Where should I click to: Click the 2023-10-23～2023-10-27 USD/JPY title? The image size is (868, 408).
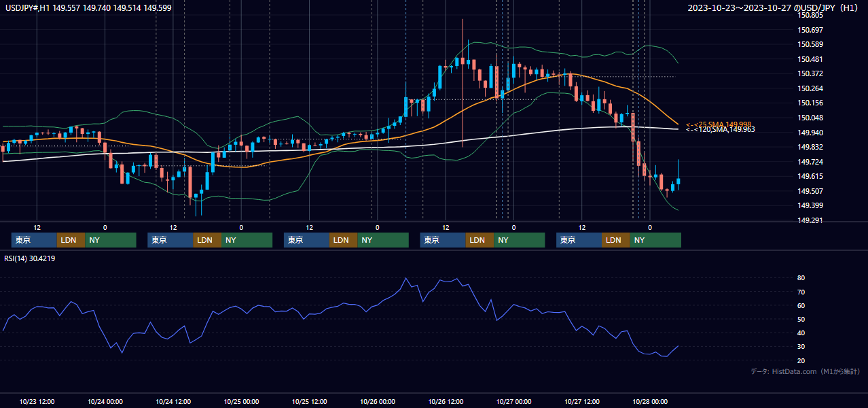click(x=774, y=8)
